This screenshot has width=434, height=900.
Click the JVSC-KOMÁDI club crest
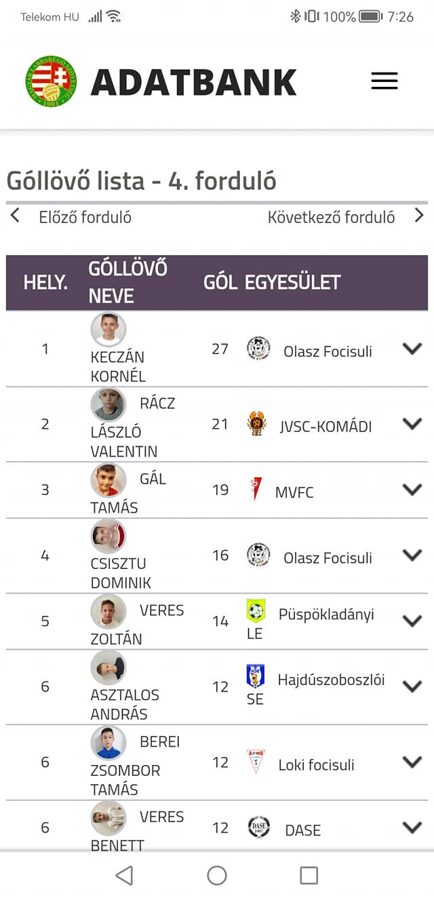tap(257, 424)
